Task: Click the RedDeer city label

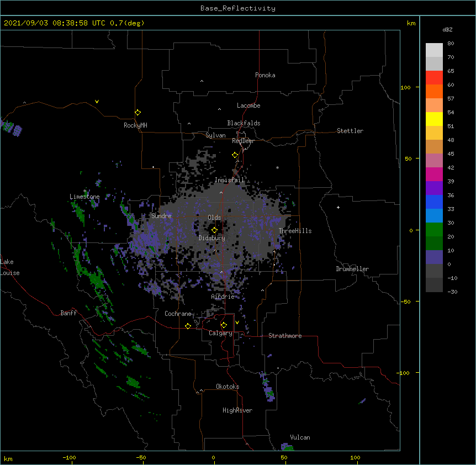Action: tap(243, 141)
